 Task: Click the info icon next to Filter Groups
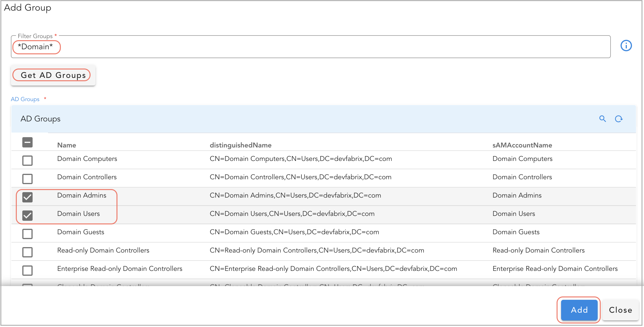click(626, 46)
